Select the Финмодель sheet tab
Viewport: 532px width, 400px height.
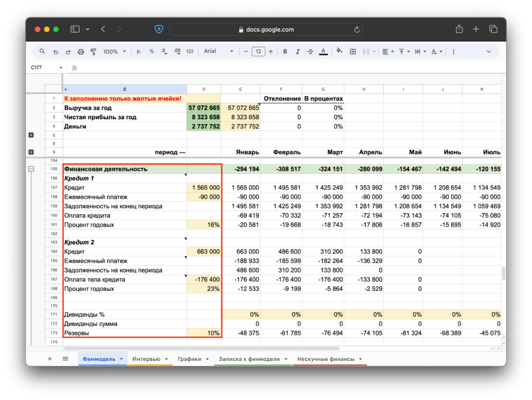pyautogui.click(x=99, y=359)
